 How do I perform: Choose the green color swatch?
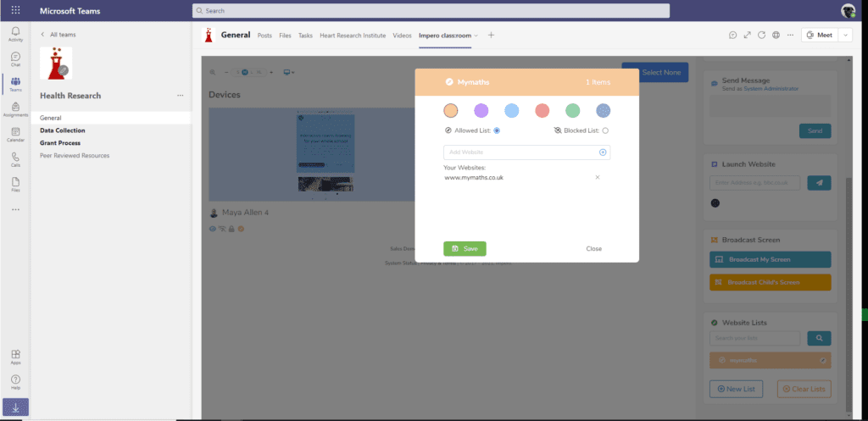[x=572, y=111]
